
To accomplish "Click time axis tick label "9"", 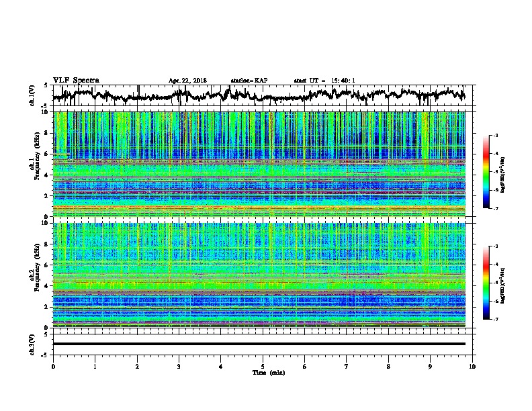I will [x=430, y=367].
